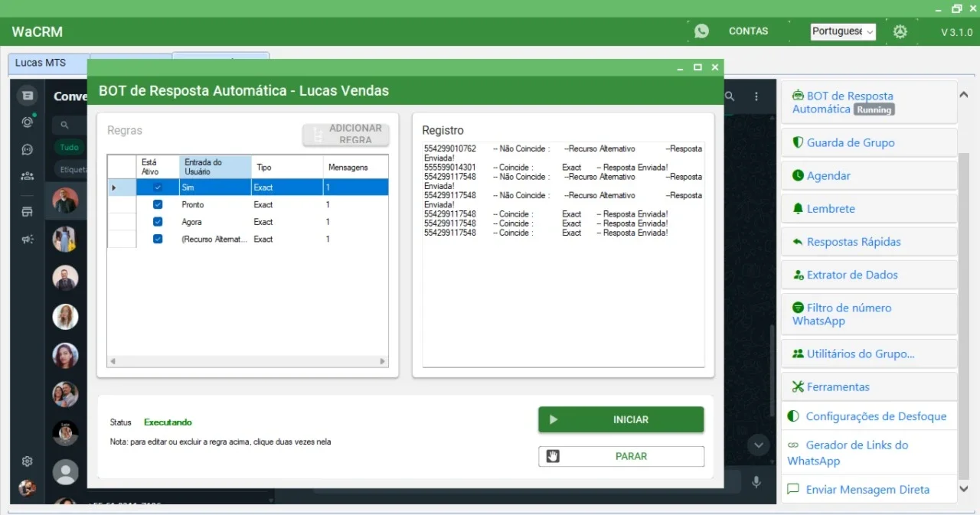Click the chat scroll-down chevron button
980x515 pixels.
click(759, 445)
